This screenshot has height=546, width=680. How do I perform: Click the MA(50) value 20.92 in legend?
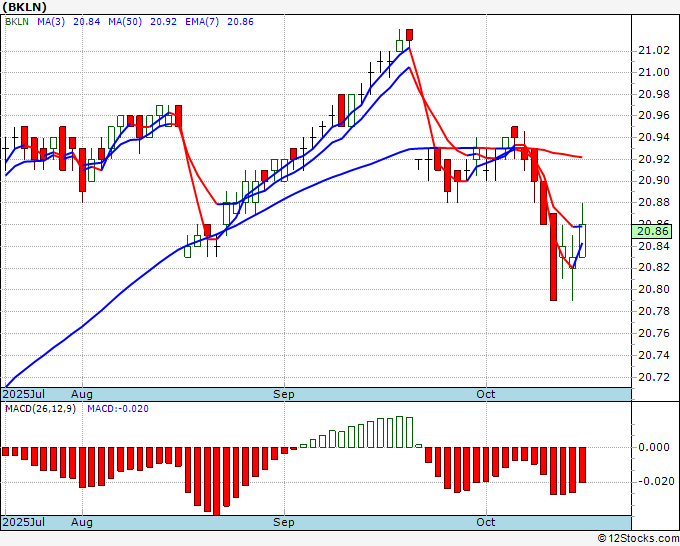(x=163, y=22)
